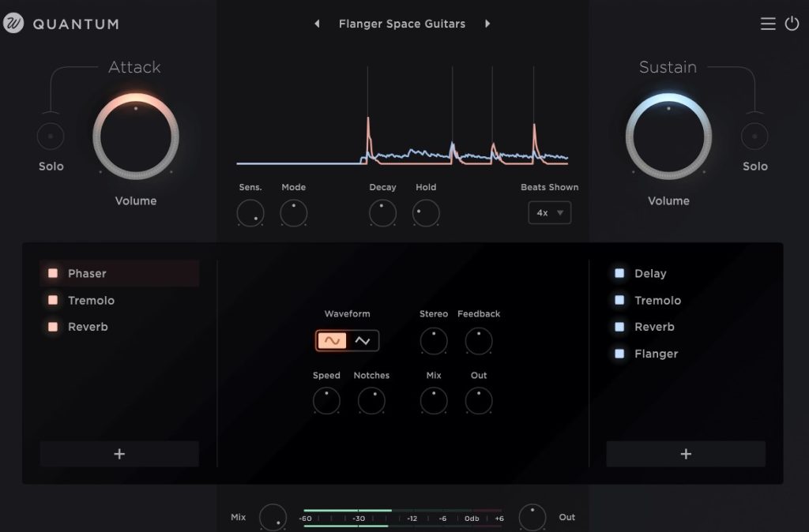809x532 pixels.
Task: Disable the Attack Tremolo effect checkbox
Action: coord(53,300)
